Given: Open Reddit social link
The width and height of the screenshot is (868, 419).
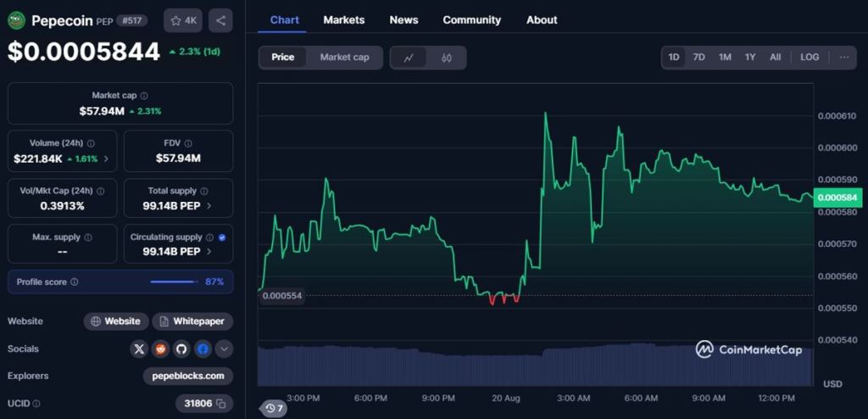Looking at the screenshot, I should tap(160, 349).
